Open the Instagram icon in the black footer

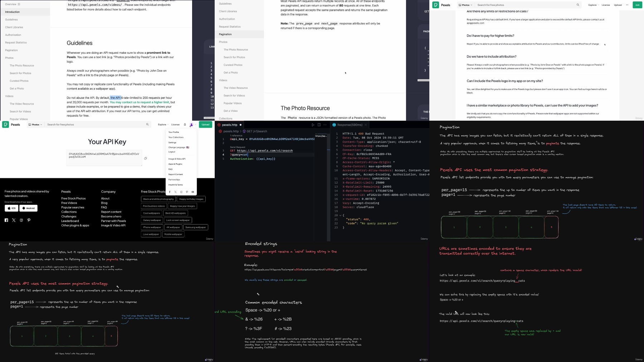[x=21, y=220]
